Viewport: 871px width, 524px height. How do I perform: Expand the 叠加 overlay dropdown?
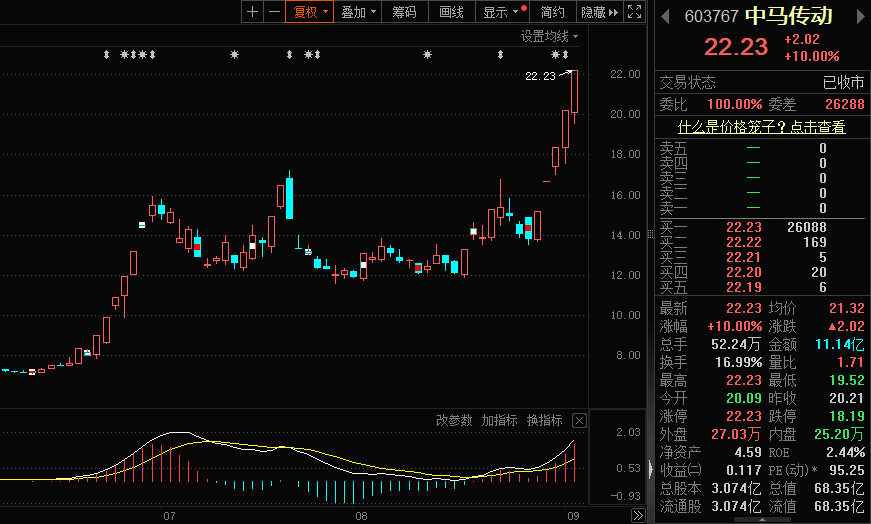(359, 12)
